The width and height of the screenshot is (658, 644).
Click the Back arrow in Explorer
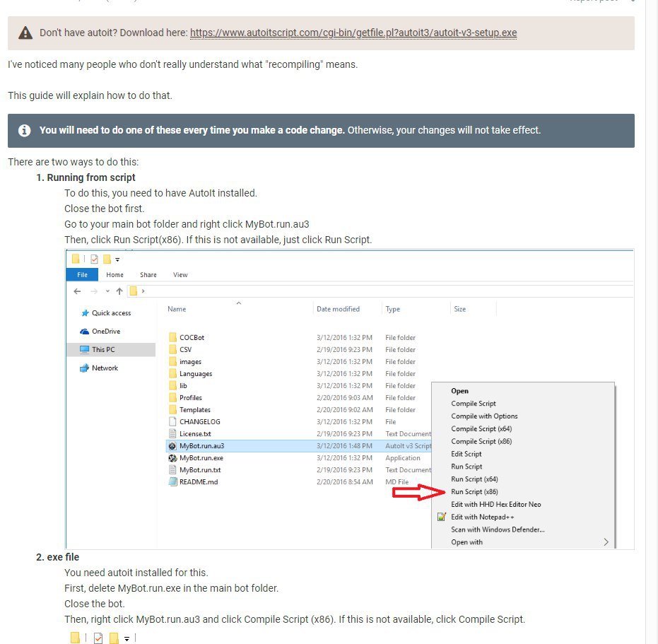77,291
